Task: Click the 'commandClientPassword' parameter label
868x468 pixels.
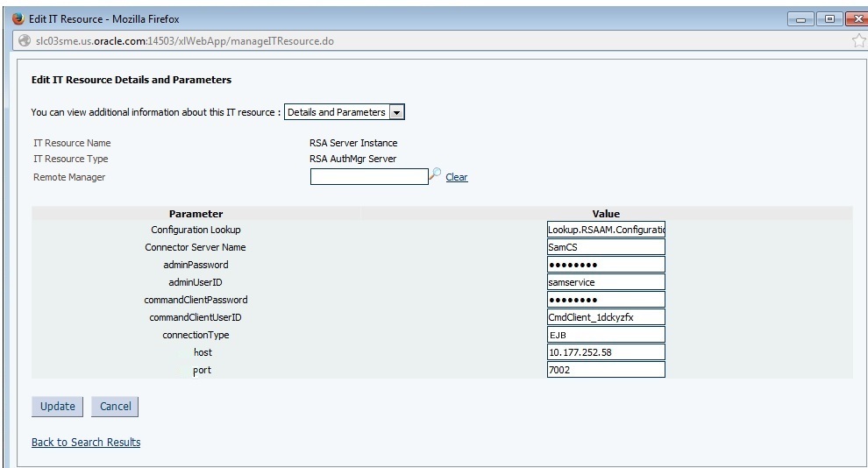Action: (196, 300)
